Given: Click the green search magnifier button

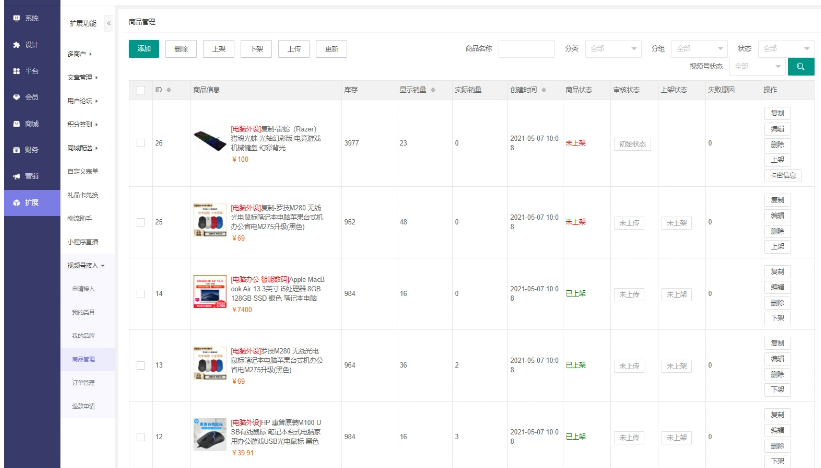Looking at the screenshot, I should 801,66.
